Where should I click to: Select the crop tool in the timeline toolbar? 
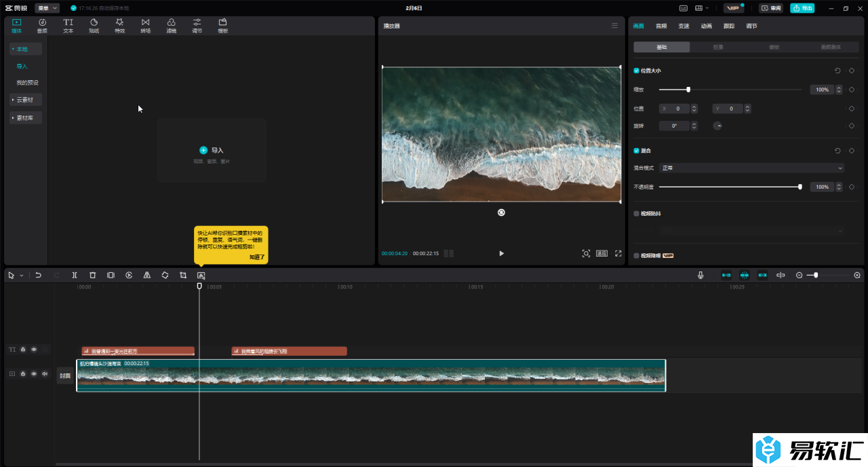coord(183,275)
